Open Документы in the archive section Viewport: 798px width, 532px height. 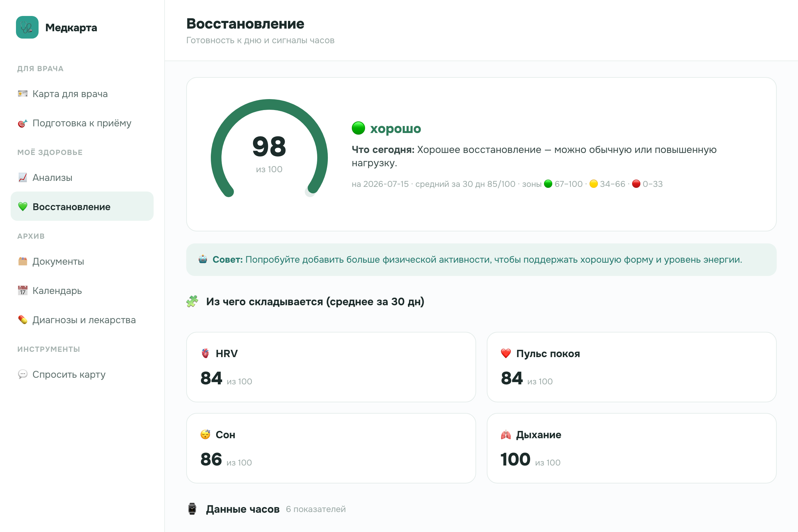82,261
